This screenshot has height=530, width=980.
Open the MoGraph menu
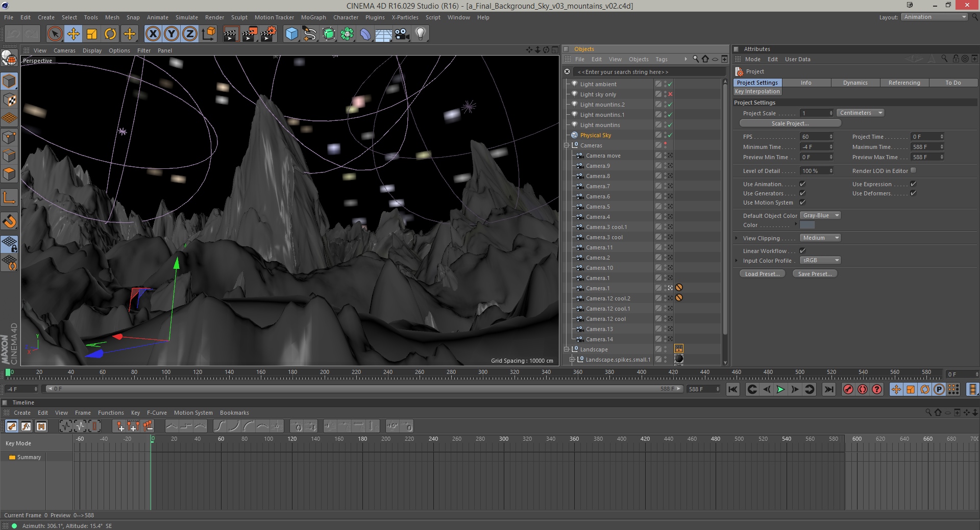[x=313, y=17]
